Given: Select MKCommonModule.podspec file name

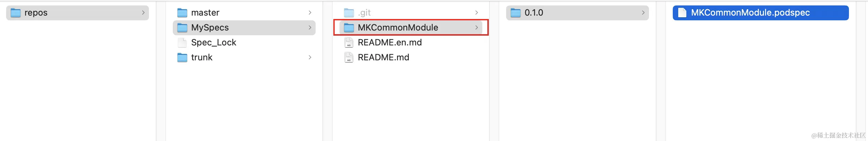Looking at the screenshot, I should pyautogui.click(x=750, y=13).
